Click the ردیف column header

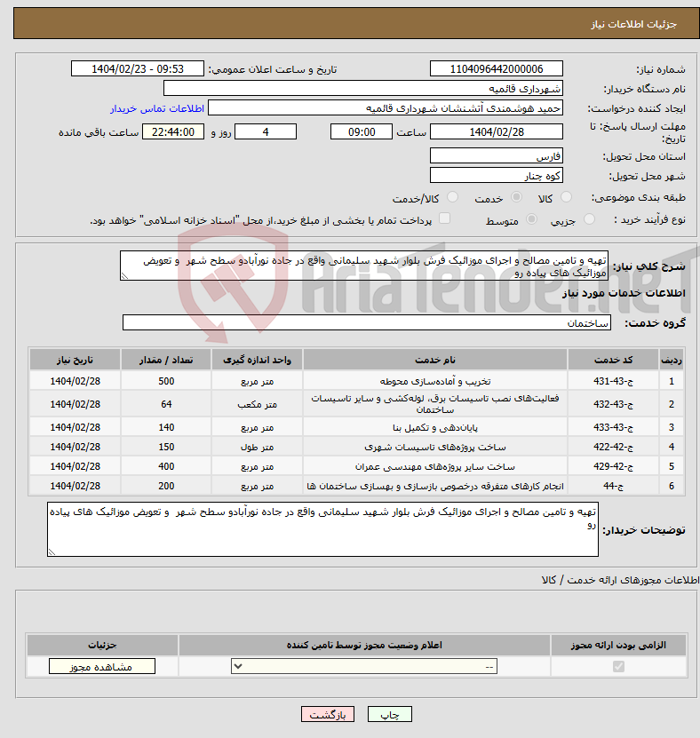click(x=672, y=360)
